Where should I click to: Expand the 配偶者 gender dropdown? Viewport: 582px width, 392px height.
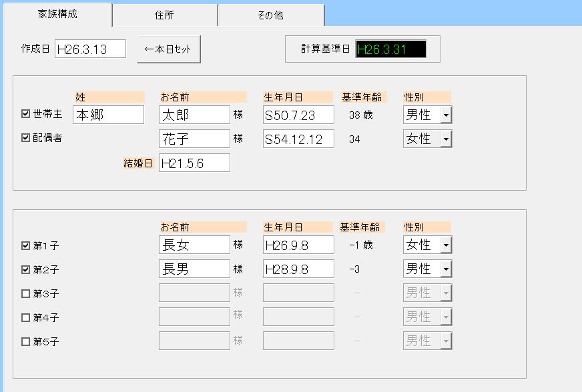pyautogui.click(x=445, y=139)
